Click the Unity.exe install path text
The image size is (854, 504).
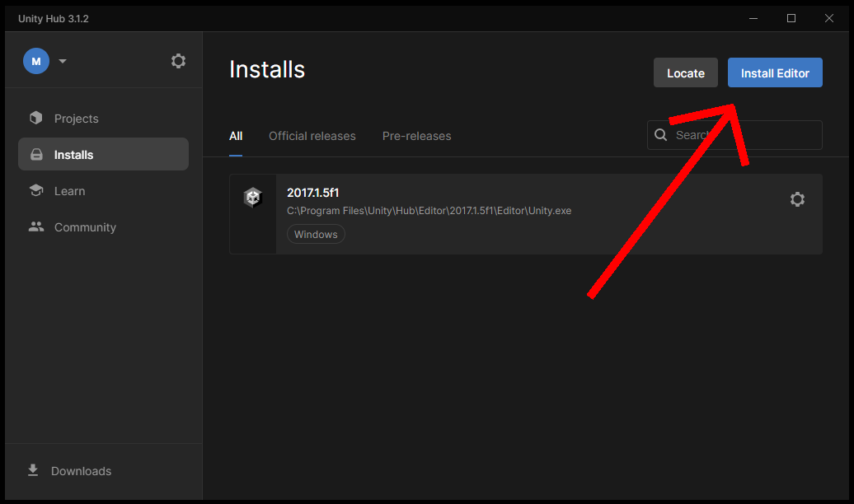coord(429,211)
